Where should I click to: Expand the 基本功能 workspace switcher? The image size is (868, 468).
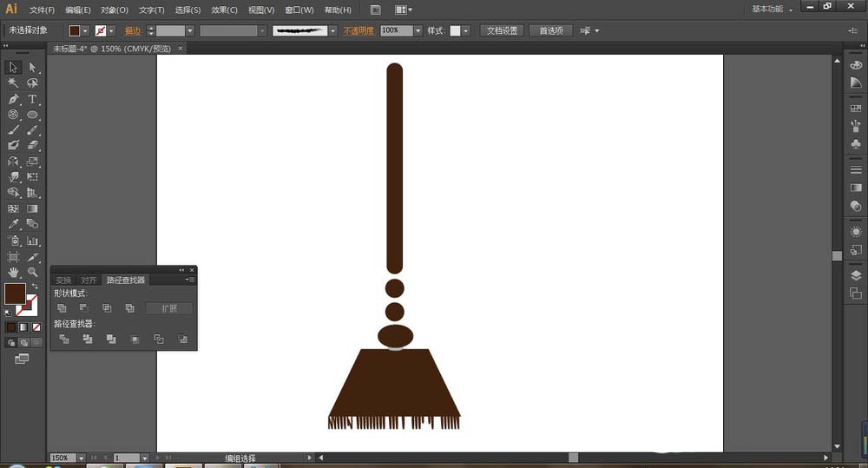[772, 10]
